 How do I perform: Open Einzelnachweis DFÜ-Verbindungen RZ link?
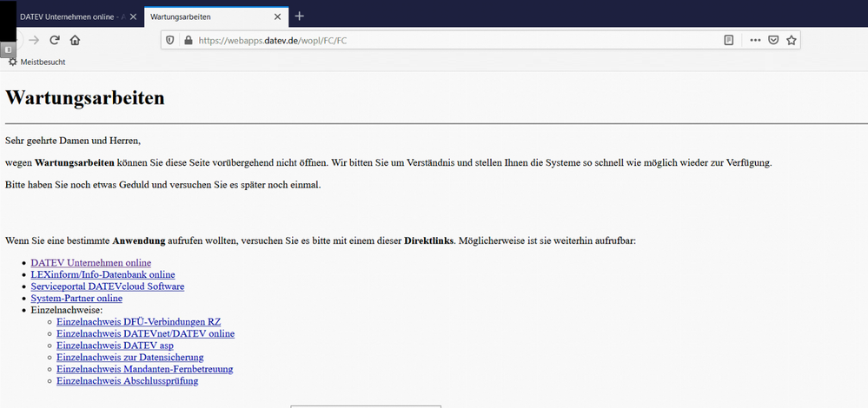click(139, 321)
